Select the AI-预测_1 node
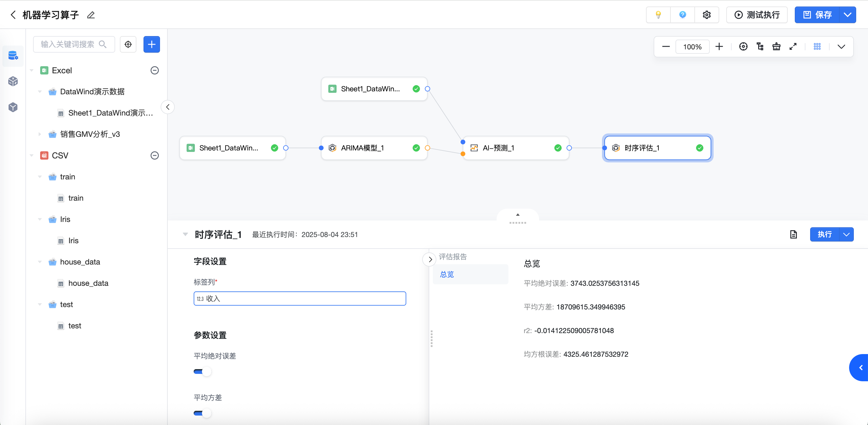Screen dimensions: 868x425 (516, 148)
